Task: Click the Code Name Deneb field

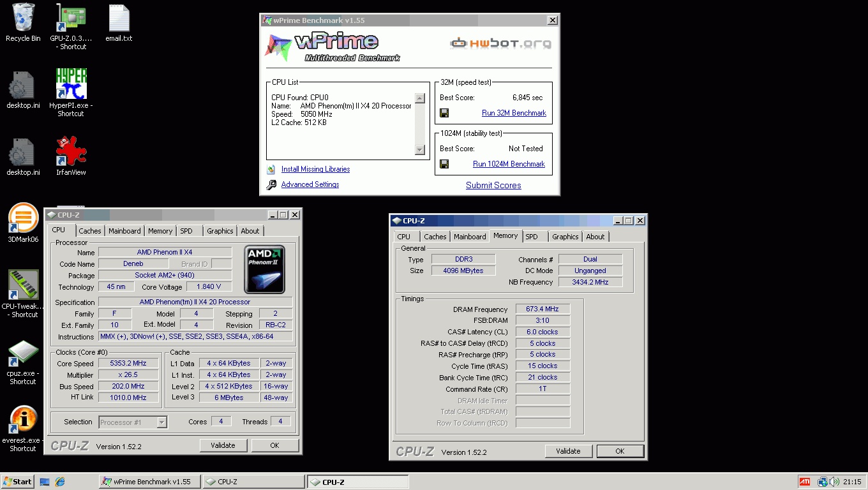Action: [x=133, y=264]
